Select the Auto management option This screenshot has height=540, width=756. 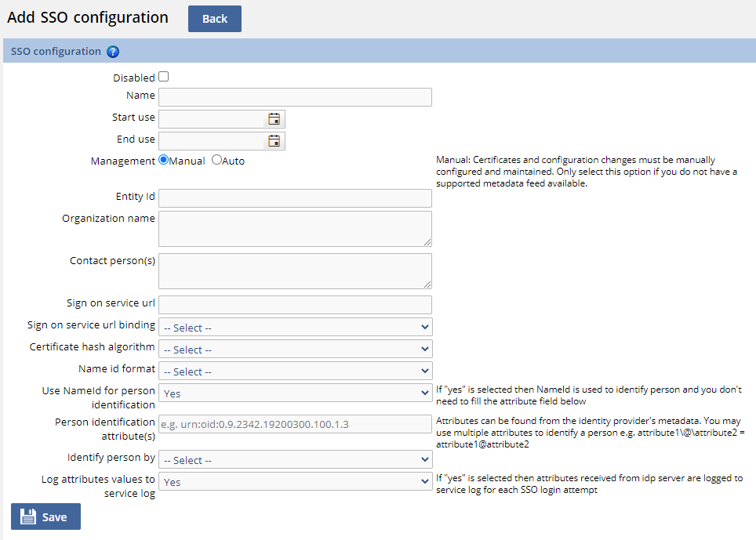(216, 161)
